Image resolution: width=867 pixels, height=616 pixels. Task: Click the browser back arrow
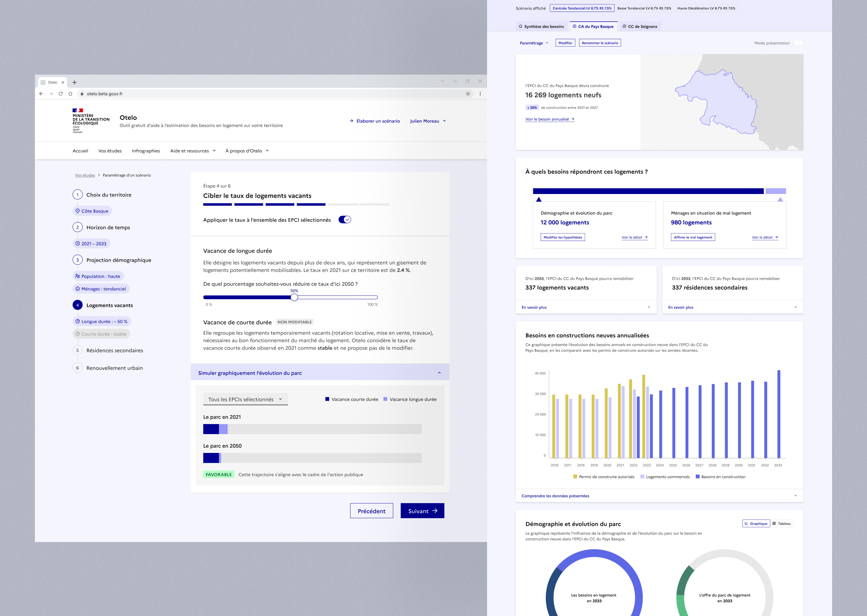coord(41,94)
